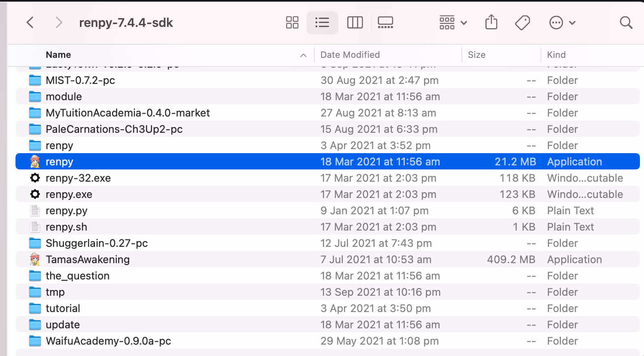The width and height of the screenshot is (644, 356).
Task: Click the update folder icon
Action: coord(35,325)
